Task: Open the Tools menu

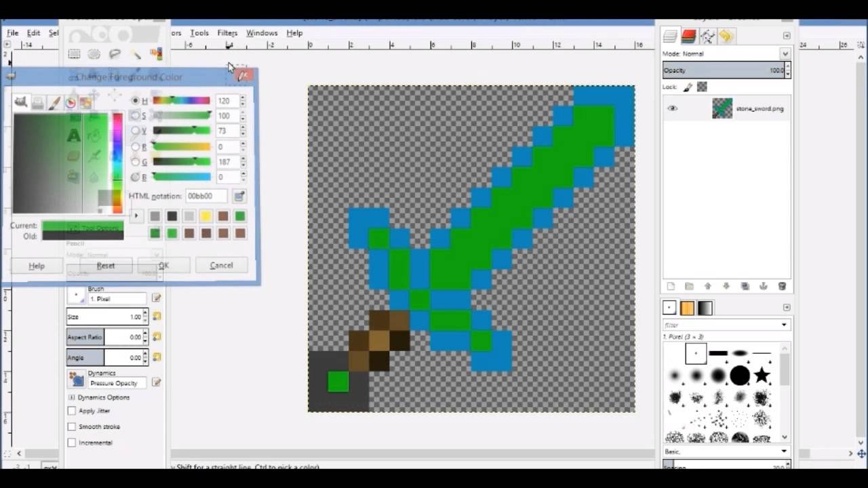Action: pos(199,33)
